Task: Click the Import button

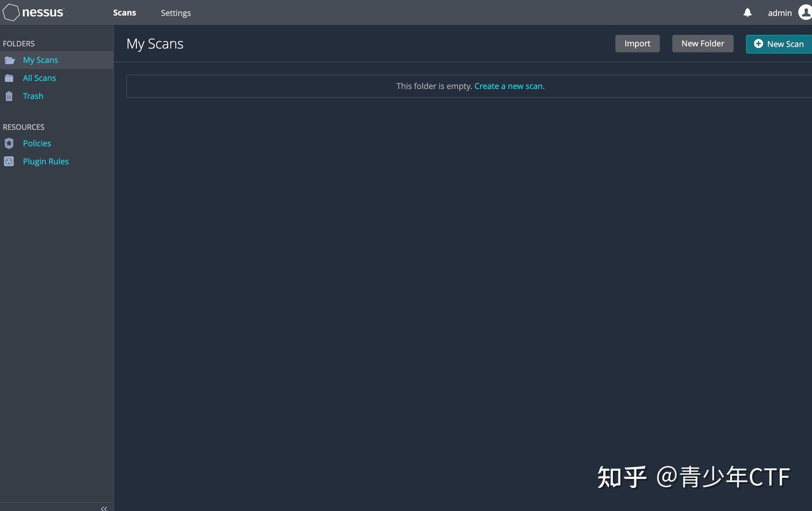Action: [637, 43]
